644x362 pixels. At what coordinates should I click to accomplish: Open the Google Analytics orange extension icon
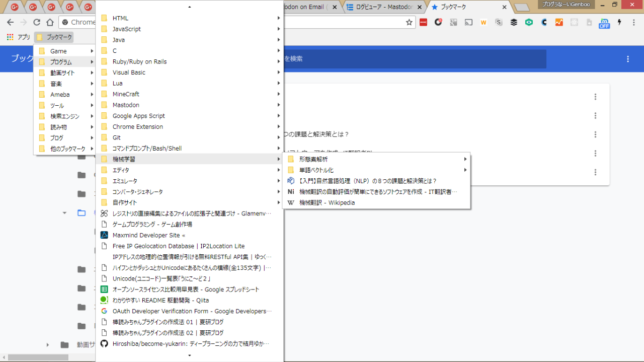click(x=559, y=22)
